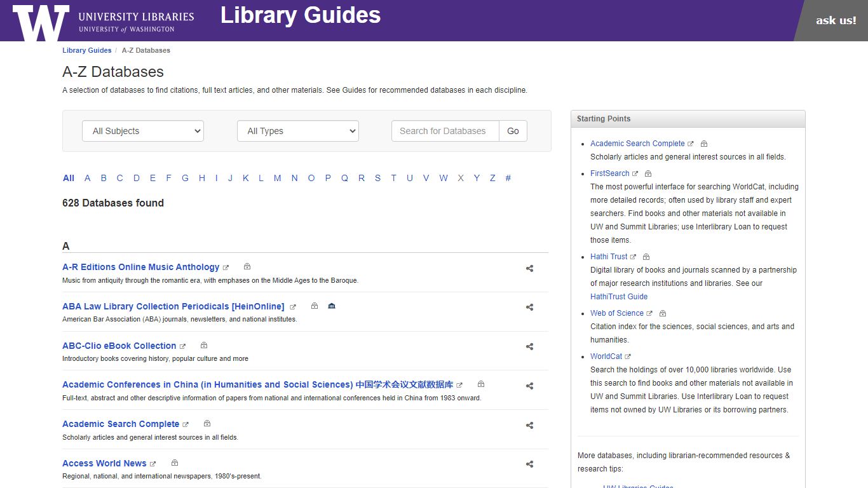Filter databases by letter D
868x488 pixels.
coord(137,178)
